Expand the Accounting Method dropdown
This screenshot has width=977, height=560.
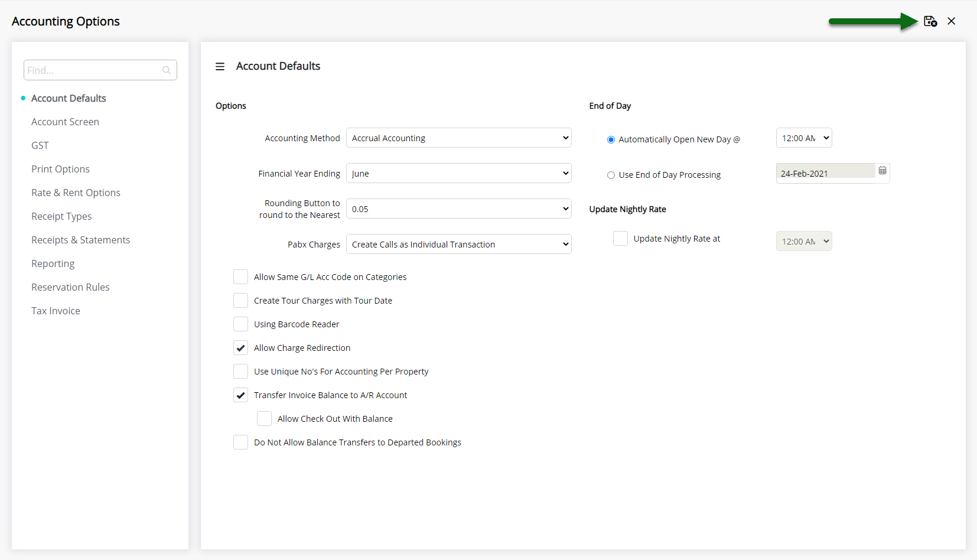[458, 138]
